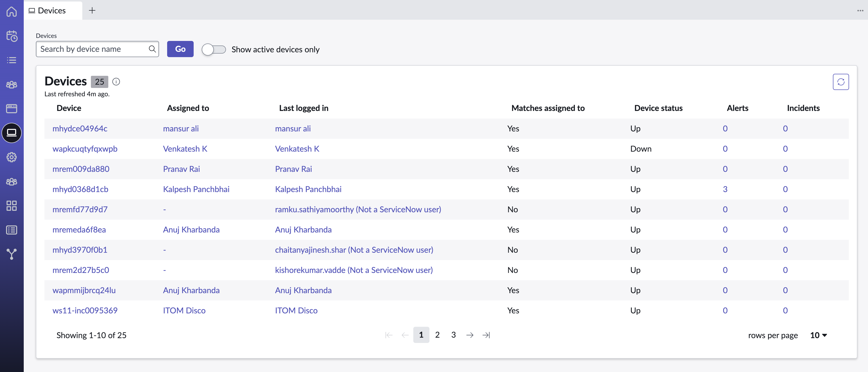This screenshot has width=868, height=372.
Task: Click the Showing 1-10 of 25 text
Action: 91,335
